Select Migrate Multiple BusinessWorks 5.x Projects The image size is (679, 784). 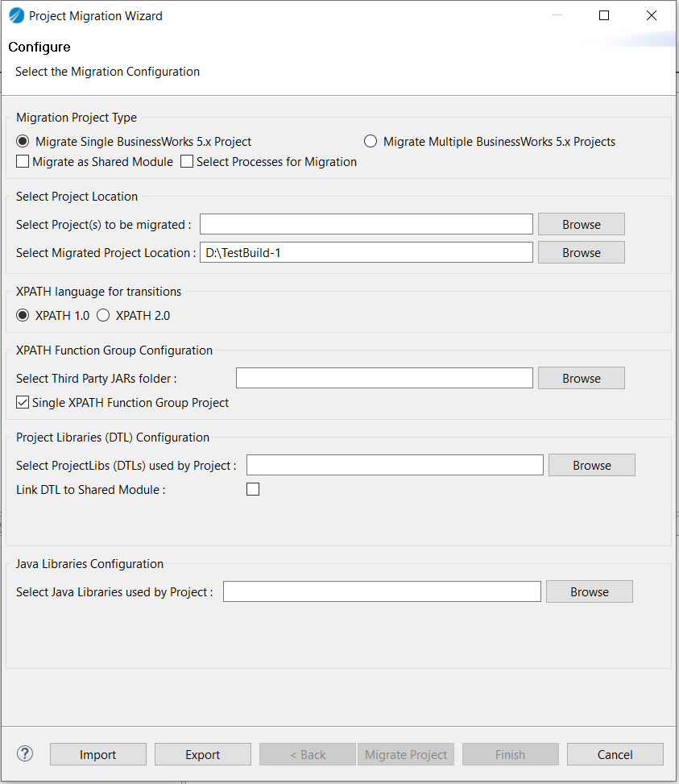click(x=371, y=142)
